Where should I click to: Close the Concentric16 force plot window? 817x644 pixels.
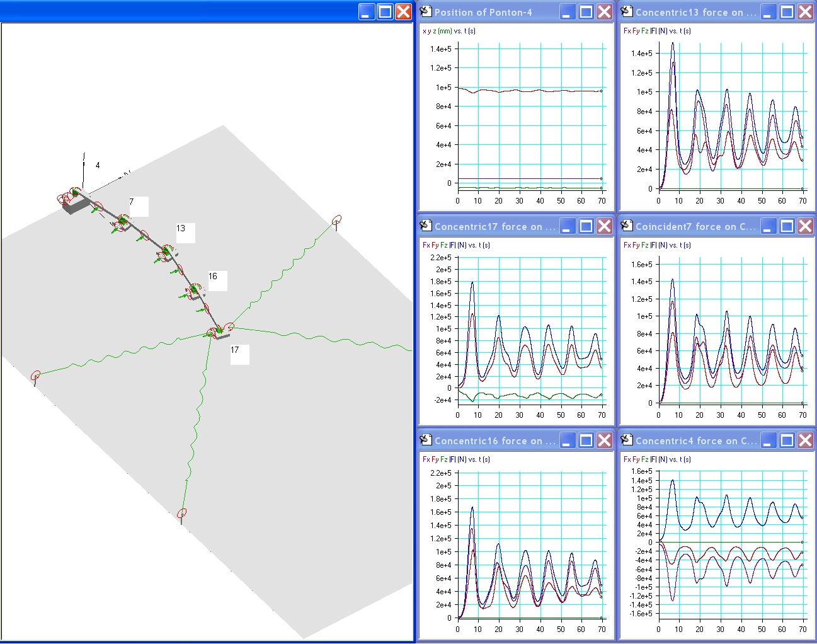[605, 440]
